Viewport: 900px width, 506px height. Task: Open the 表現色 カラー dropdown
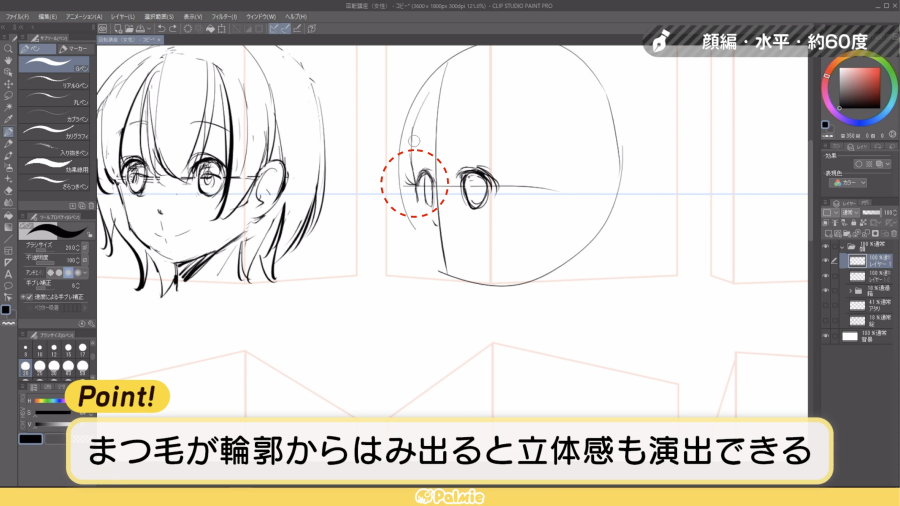pos(848,182)
